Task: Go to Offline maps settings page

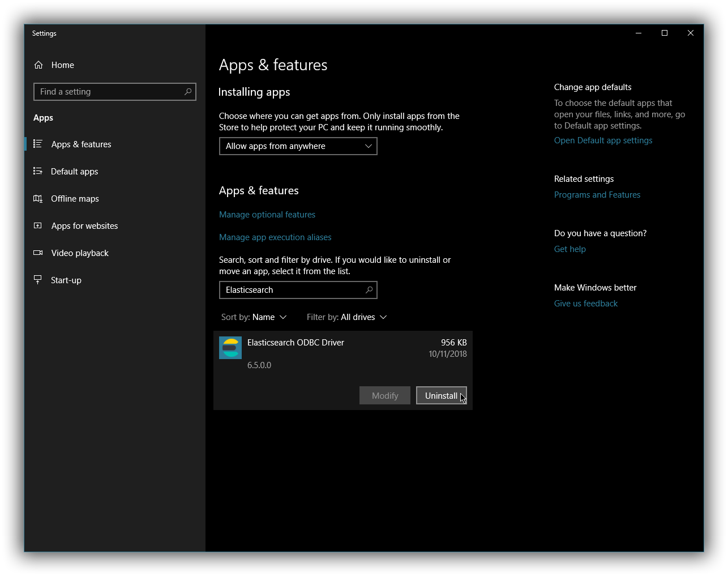Action: point(75,199)
